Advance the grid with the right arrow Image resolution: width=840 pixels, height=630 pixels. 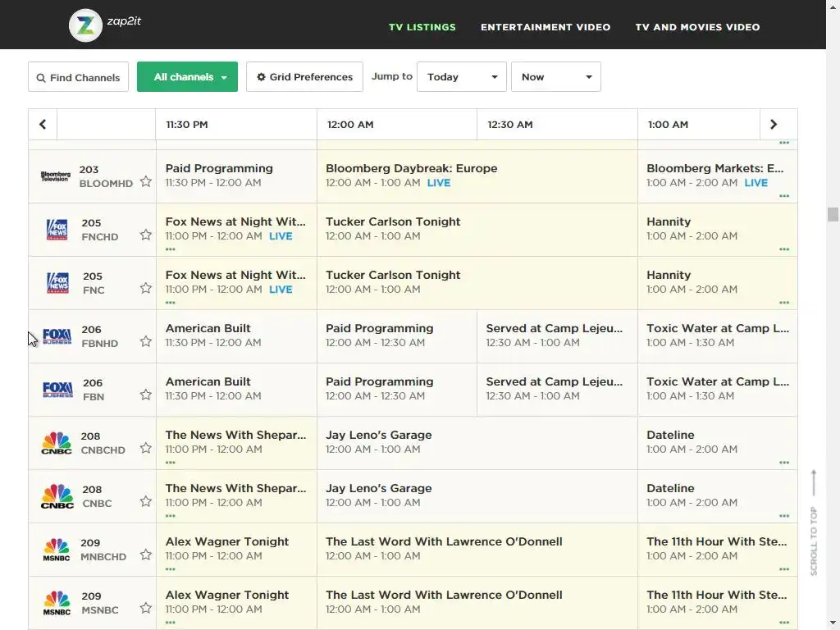click(774, 125)
